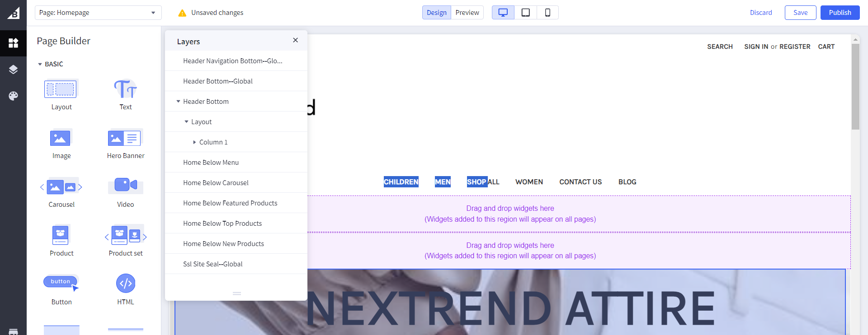Click the Save button
Image resolution: width=868 pixels, height=335 pixels.
pos(800,13)
